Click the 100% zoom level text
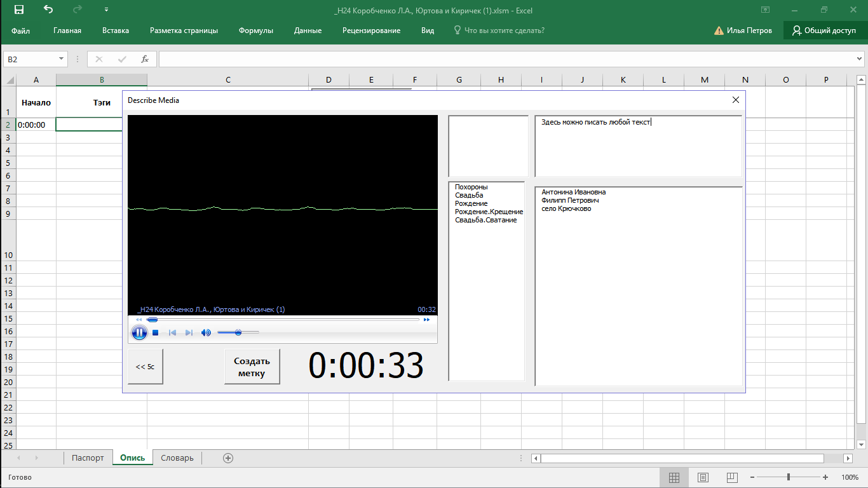Screen dimensions: 868x488 pyautogui.click(x=850, y=477)
